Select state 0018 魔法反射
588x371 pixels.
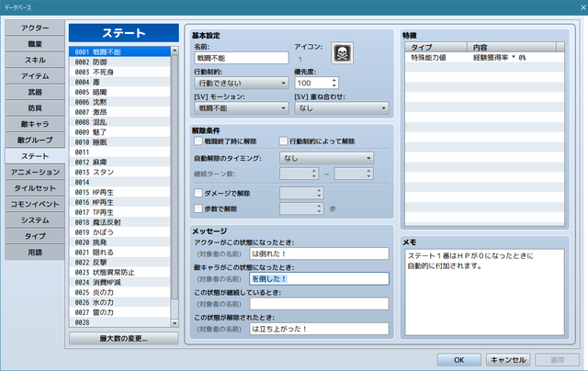(119, 222)
